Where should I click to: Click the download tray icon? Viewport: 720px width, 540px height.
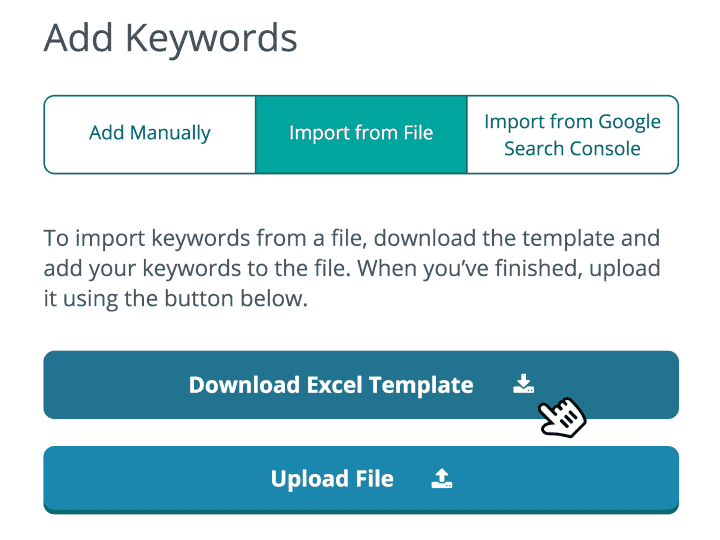pos(524,384)
